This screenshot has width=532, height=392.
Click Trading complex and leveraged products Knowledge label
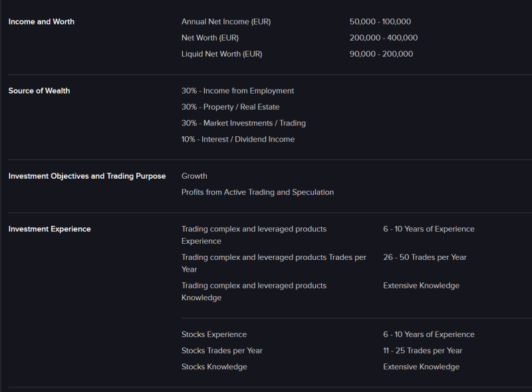pyautogui.click(x=253, y=292)
